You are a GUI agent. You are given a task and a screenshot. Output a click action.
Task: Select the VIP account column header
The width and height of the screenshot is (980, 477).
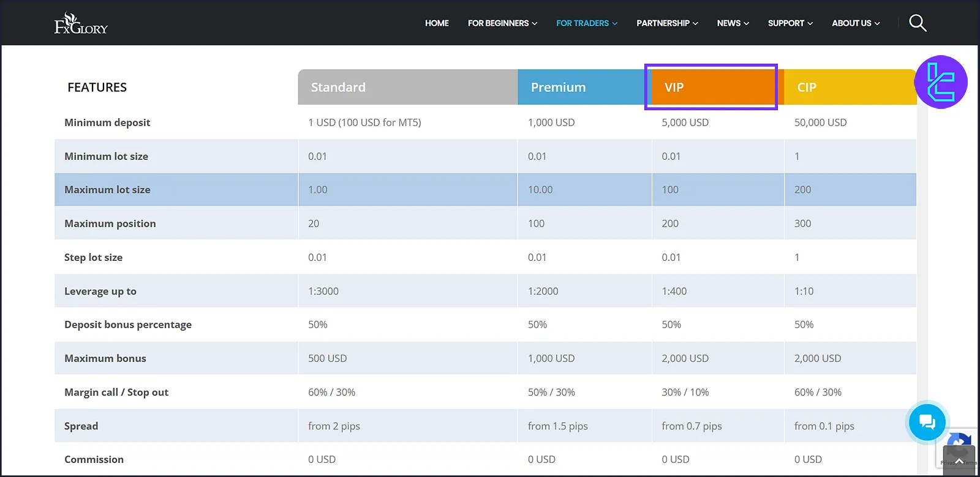(718, 87)
